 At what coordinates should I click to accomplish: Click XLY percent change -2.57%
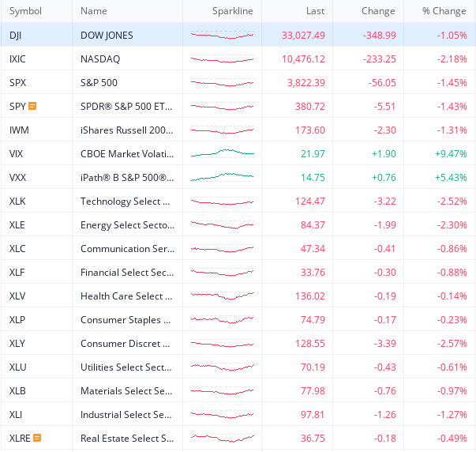452,343
